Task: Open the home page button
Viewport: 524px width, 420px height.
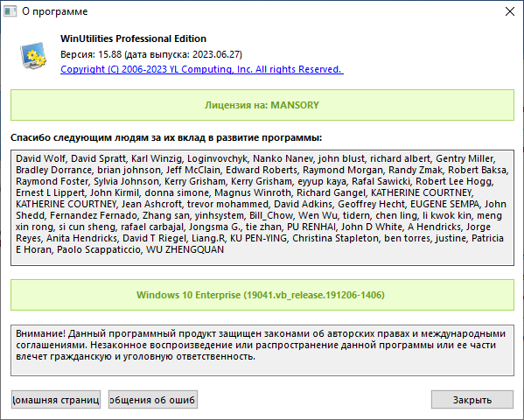Action: tap(56, 400)
